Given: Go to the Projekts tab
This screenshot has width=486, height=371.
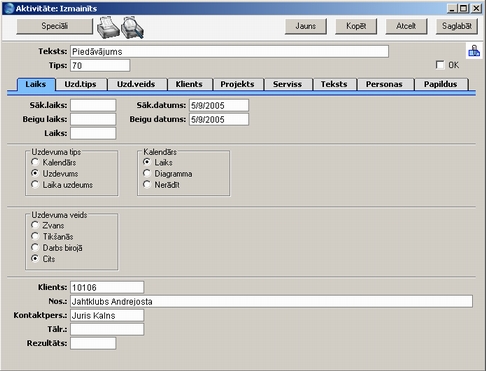Looking at the screenshot, I should pos(237,84).
